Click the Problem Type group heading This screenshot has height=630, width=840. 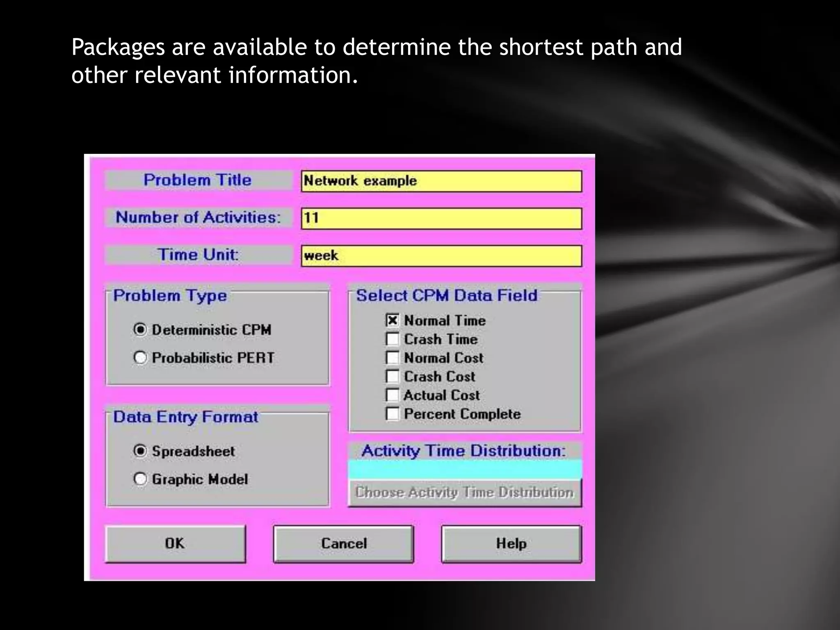[170, 296]
